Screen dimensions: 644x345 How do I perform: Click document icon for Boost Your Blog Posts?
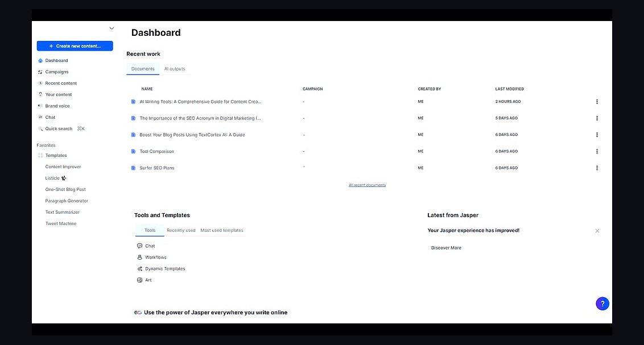[133, 135]
